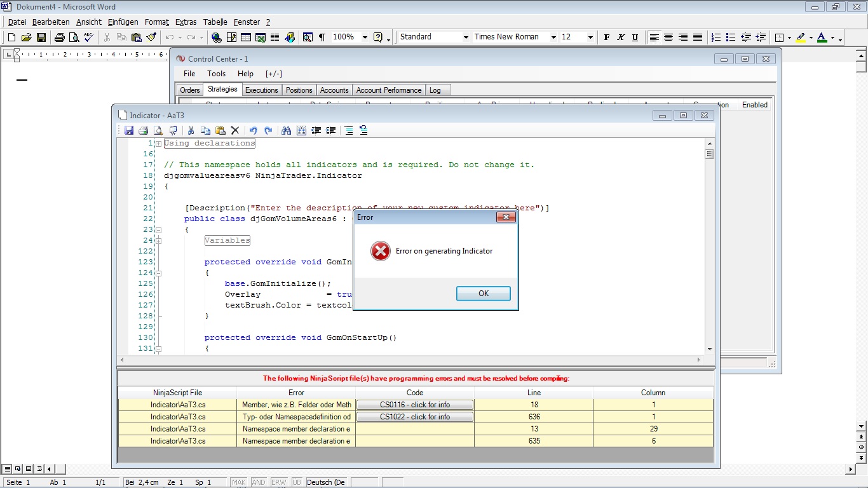Viewport: 868px width, 488px height.
Task: Click CS0116 - click for info button
Action: click(x=415, y=405)
